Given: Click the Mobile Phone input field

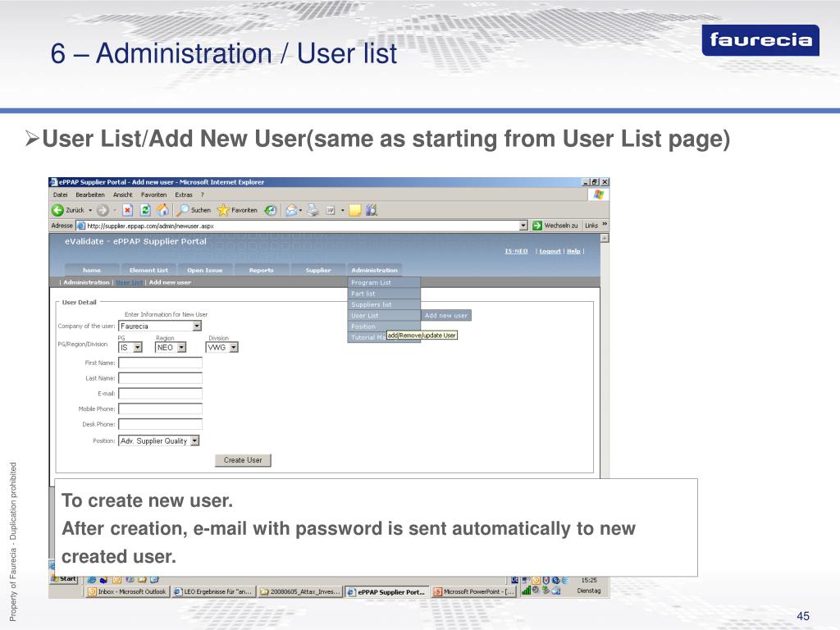Looking at the screenshot, I should (x=160, y=409).
